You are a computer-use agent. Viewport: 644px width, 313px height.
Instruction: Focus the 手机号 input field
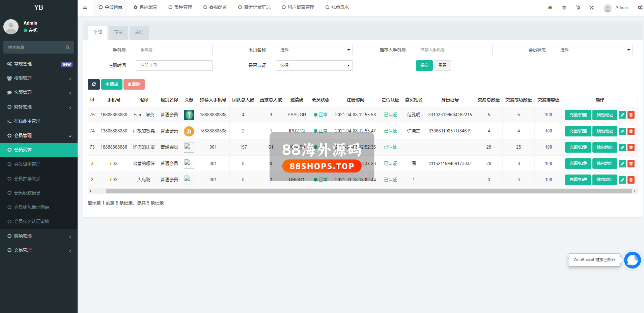coord(174,50)
